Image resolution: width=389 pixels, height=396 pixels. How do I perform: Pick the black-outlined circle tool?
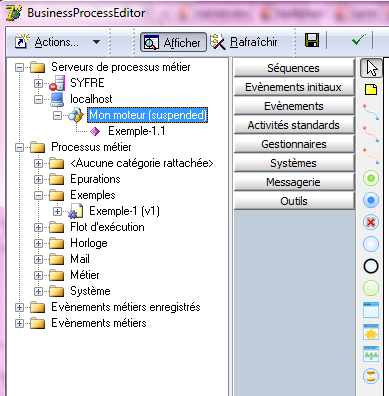click(371, 266)
